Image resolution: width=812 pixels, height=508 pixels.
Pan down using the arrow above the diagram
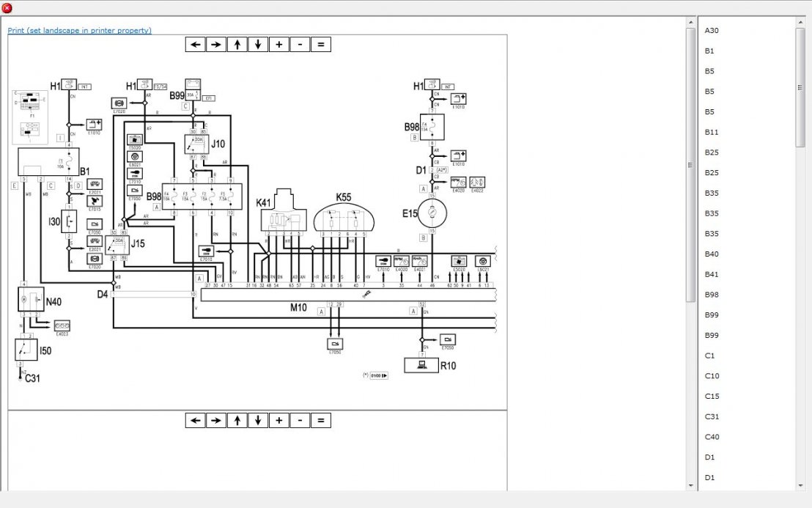pyautogui.click(x=258, y=45)
